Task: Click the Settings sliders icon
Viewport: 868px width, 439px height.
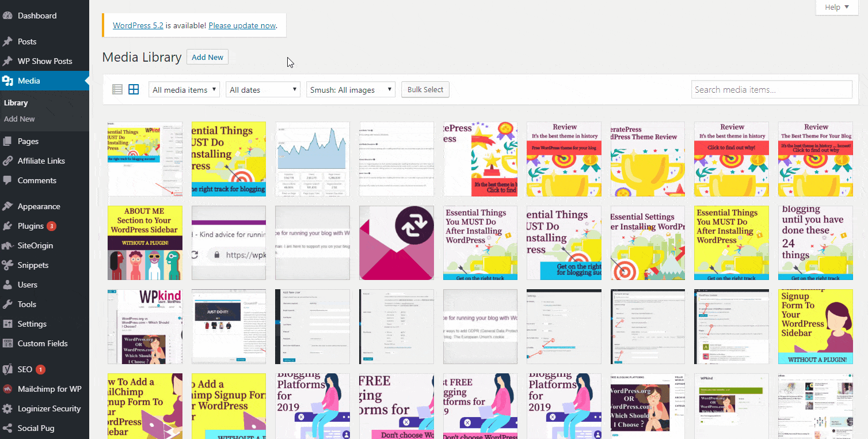Action: 7,324
